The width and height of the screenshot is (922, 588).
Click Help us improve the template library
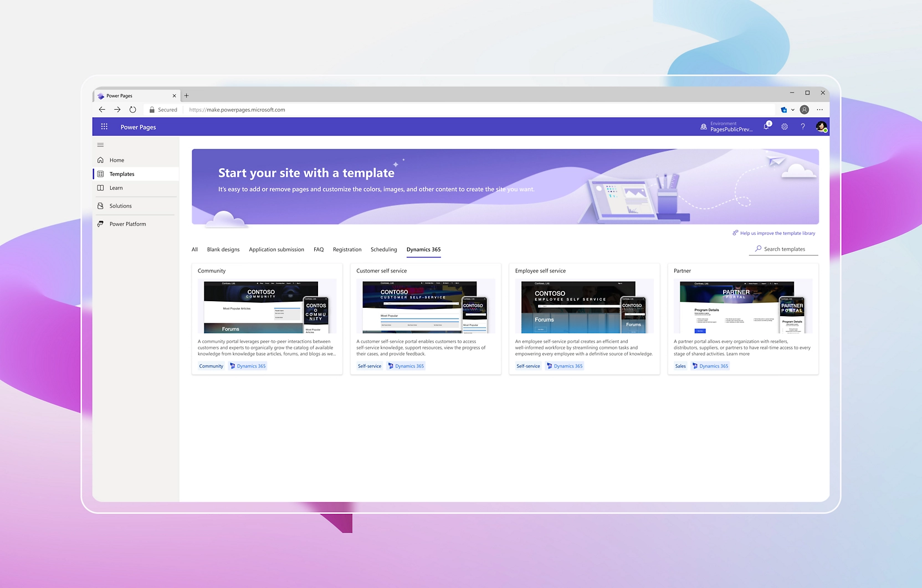pyautogui.click(x=777, y=233)
